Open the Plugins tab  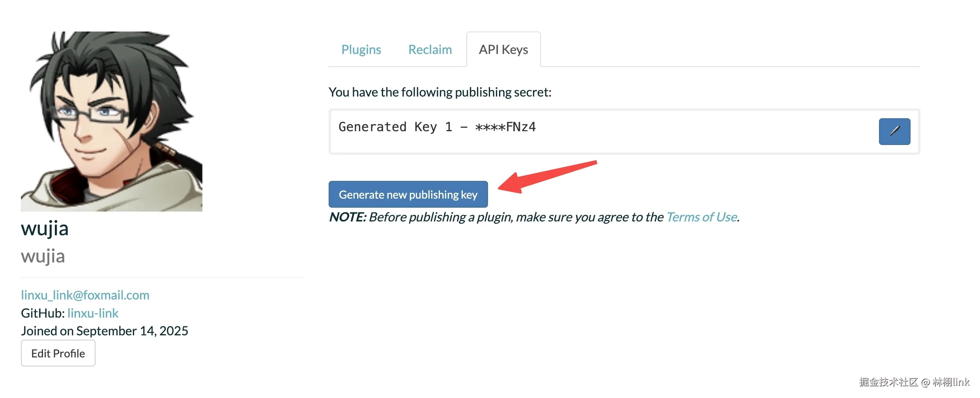coord(361,50)
